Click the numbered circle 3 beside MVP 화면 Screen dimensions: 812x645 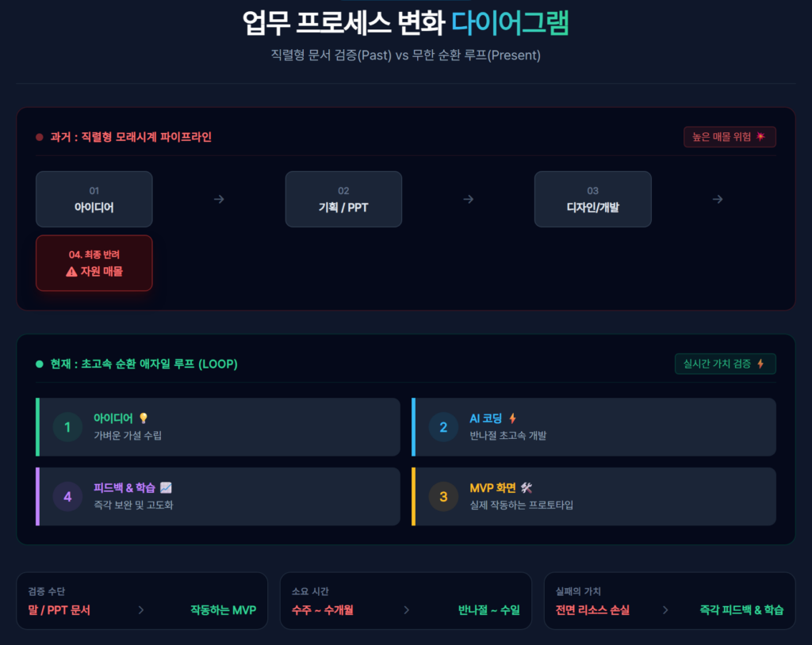443,497
